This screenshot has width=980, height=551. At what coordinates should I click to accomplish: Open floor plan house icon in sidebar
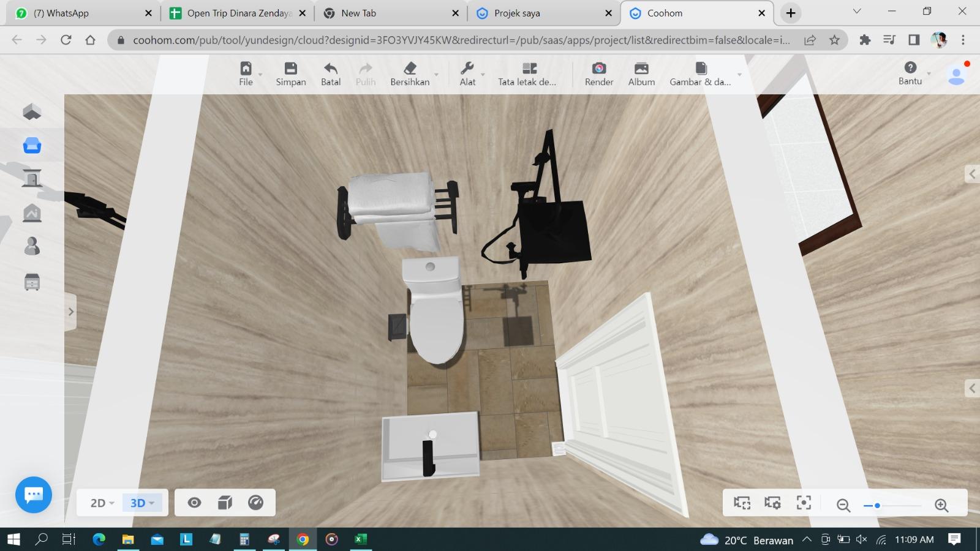click(32, 111)
